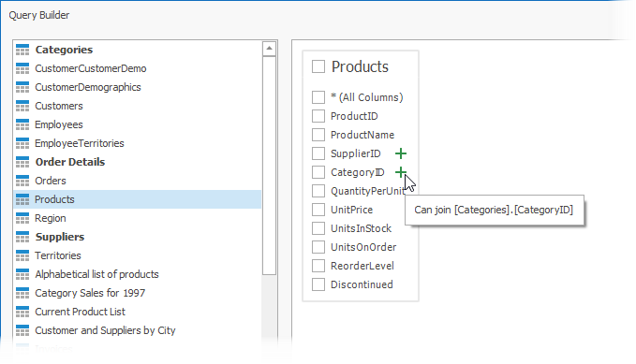Image resolution: width=636 pixels, height=364 pixels.
Task: Check the * (All Columns) checkbox
Action: tap(318, 97)
